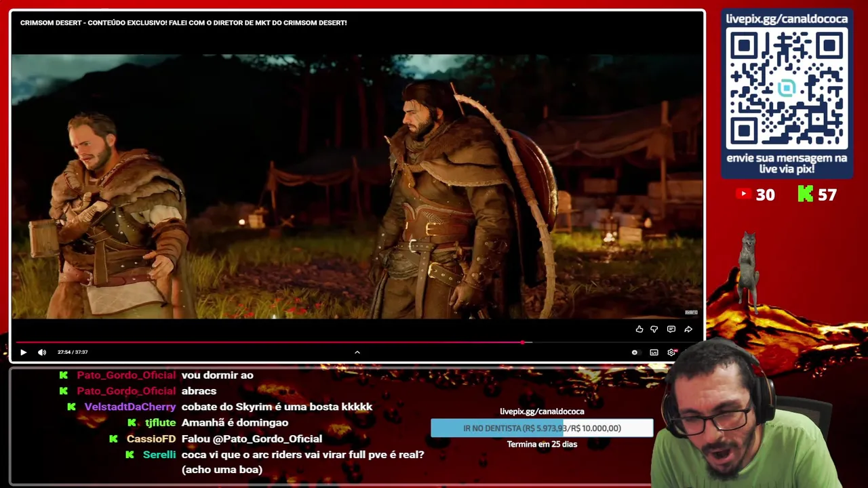This screenshot has width=868, height=488.
Task: Click the Kick badge next to tjflute
Action: 132,423
